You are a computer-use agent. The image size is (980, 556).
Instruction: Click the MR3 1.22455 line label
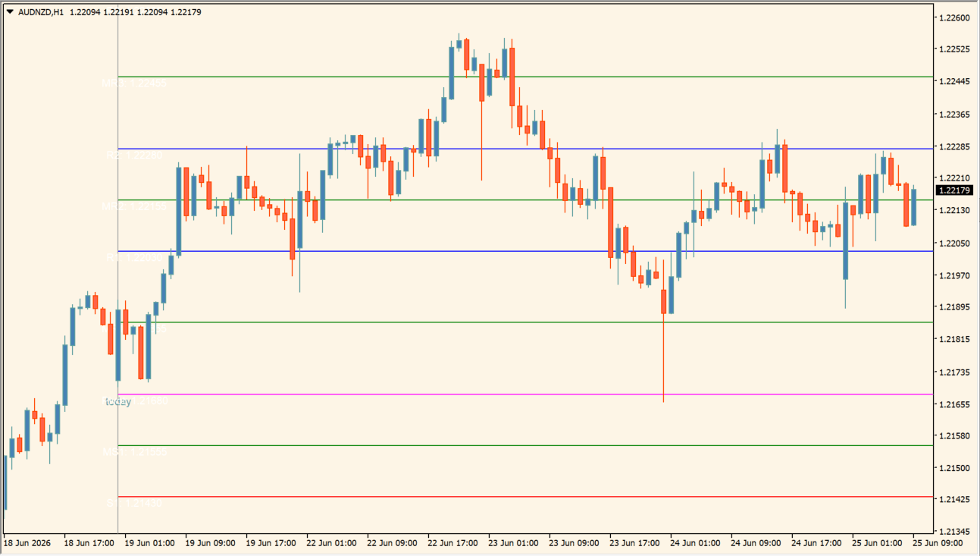point(134,83)
